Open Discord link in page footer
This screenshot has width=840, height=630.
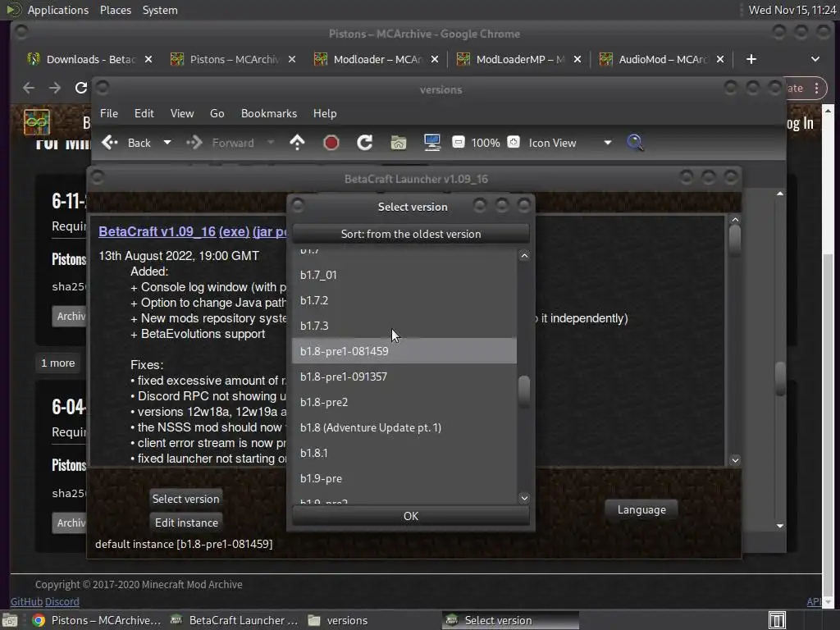[62, 601]
